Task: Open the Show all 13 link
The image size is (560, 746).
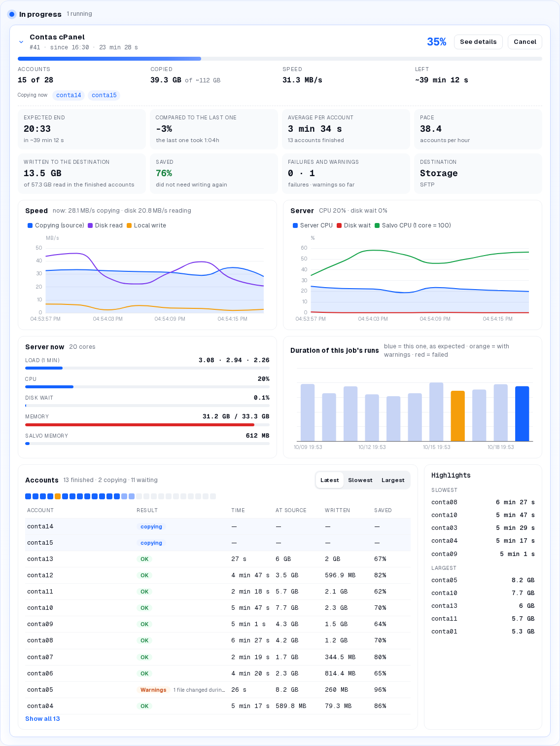Action: [42, 719]
